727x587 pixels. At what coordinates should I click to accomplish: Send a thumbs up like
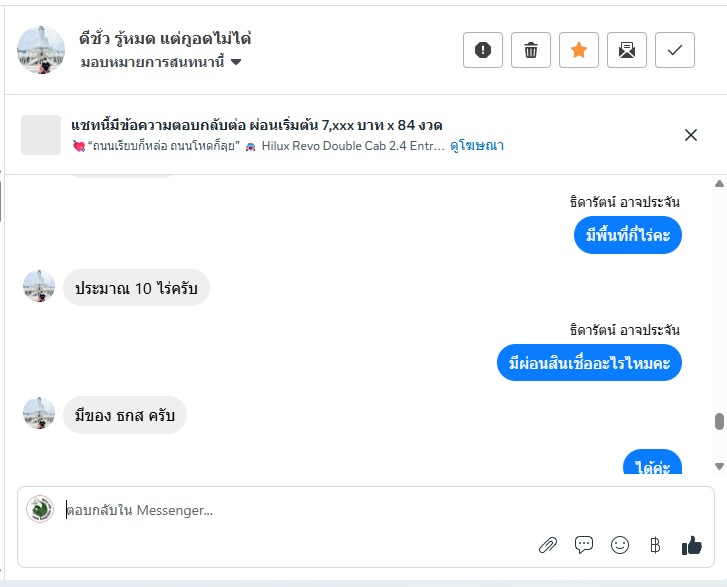click(691, 545)
